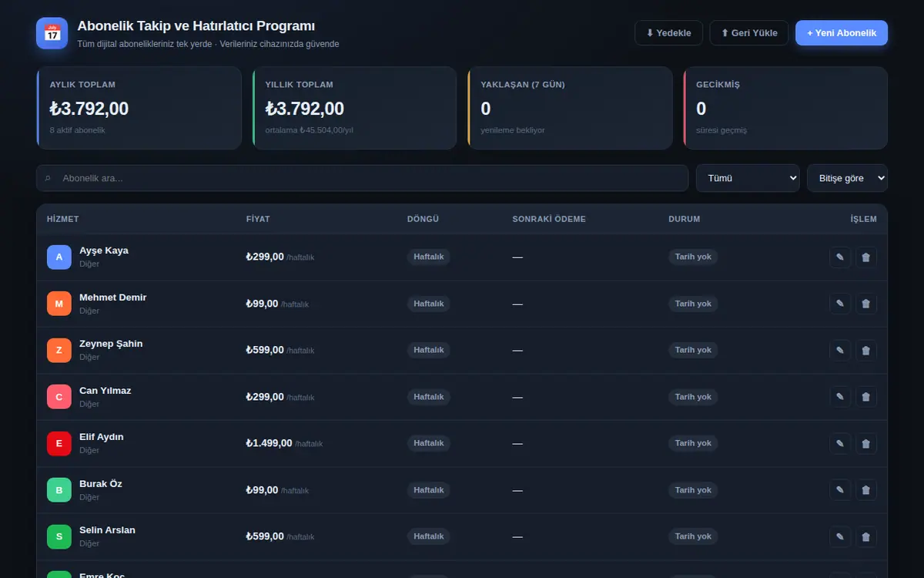
Task: Select the Burak Öz service name
Action: [101, 484]
